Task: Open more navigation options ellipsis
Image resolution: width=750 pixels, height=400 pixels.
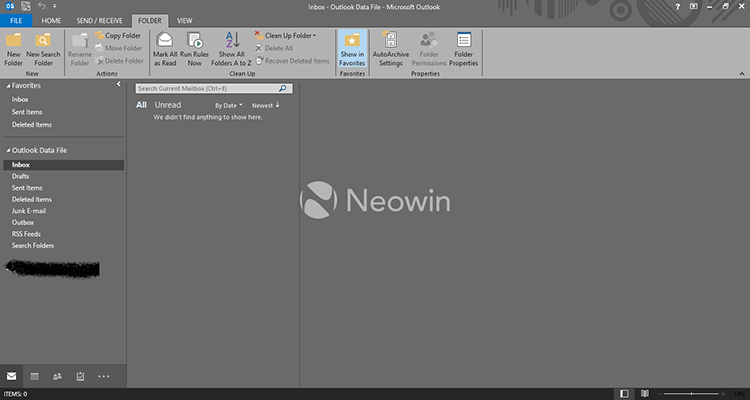Action: click(104, 377)
